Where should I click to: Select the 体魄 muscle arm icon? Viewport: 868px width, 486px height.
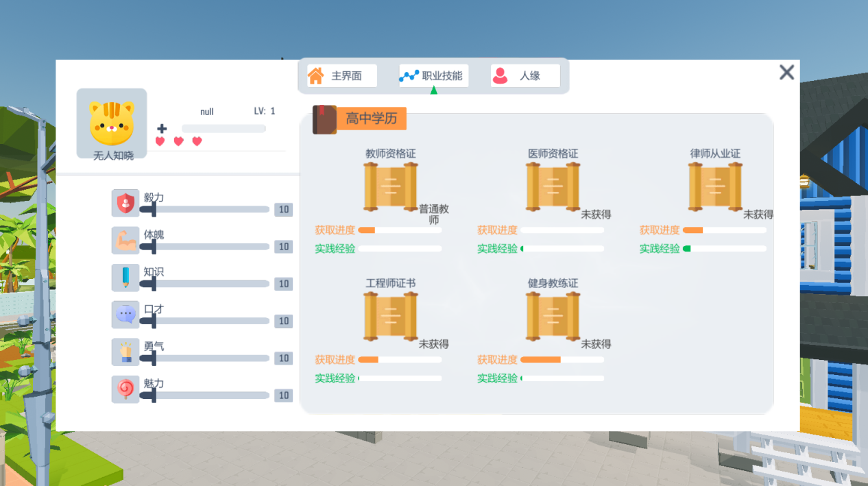point(125,241)
